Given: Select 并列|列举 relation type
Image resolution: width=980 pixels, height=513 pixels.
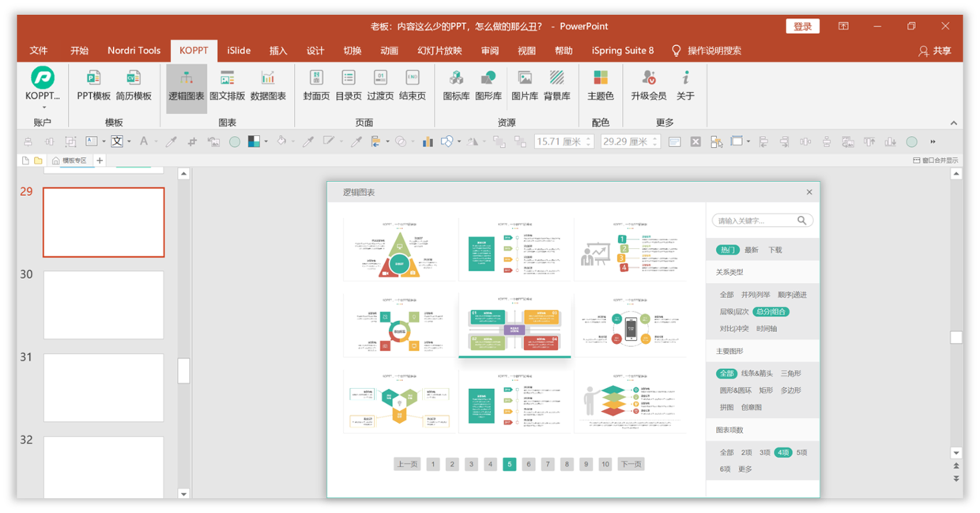Looking at the screenshot, I should pyautogui.click(x=755, y=295).
